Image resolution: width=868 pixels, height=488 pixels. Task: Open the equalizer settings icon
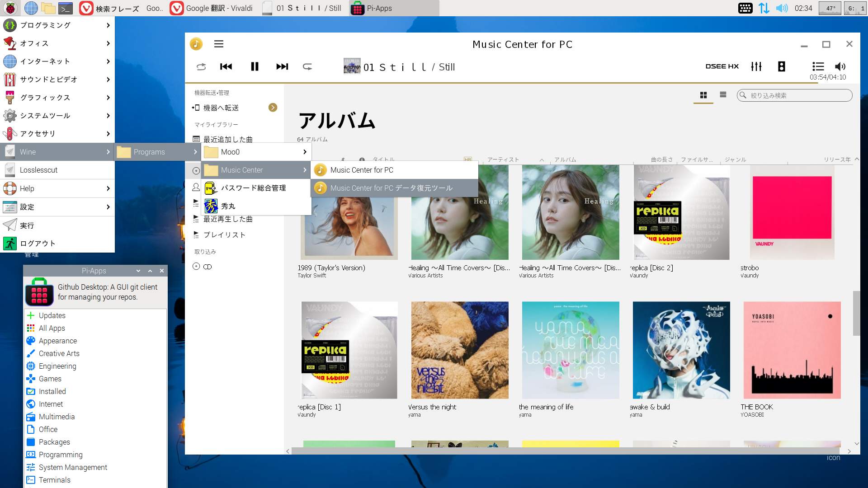coord(756,66)
